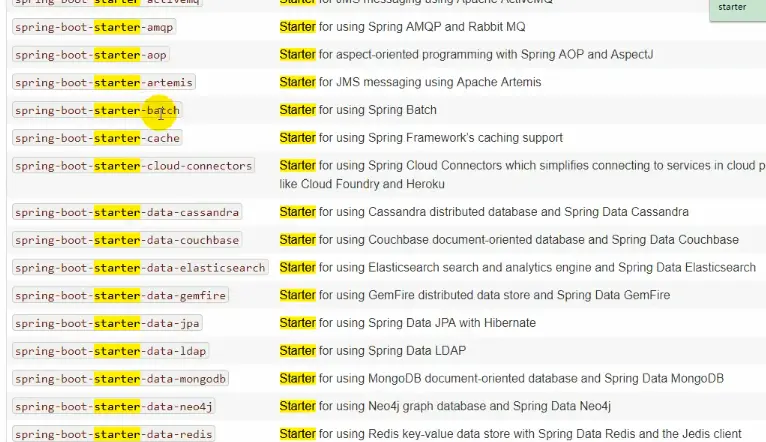Click the Spring Framework's caching support description
766x442 pixels.
click(421, 138)
